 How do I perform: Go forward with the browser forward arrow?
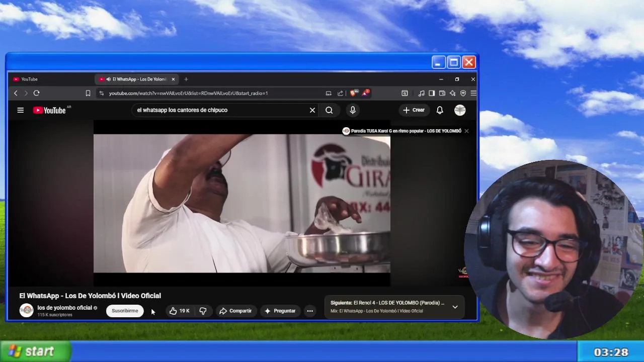coord(26,93)
